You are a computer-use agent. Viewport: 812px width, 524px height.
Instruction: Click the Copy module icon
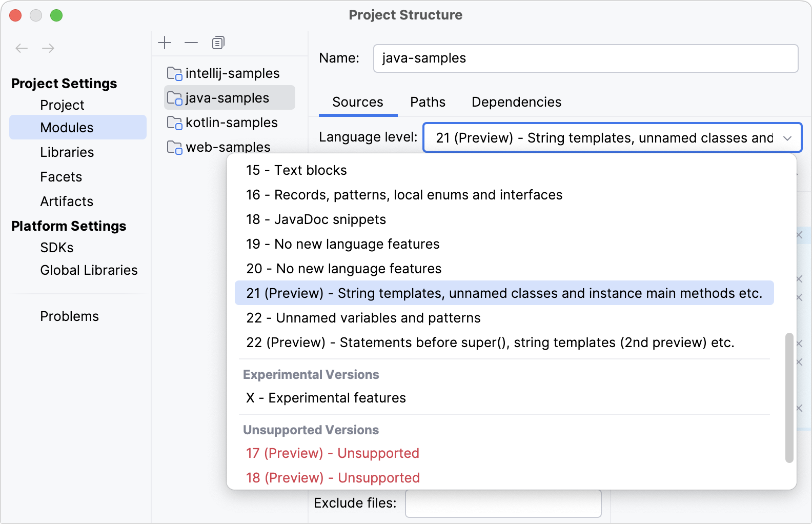(218, 43)
